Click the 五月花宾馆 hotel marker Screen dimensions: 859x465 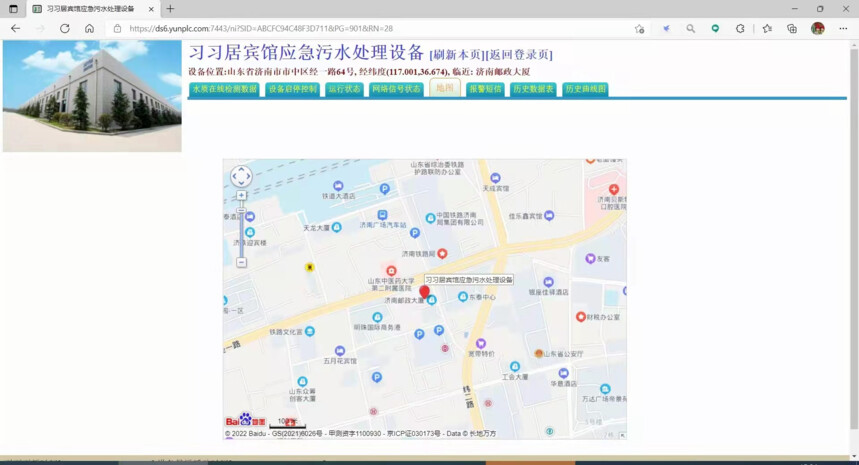340,351
